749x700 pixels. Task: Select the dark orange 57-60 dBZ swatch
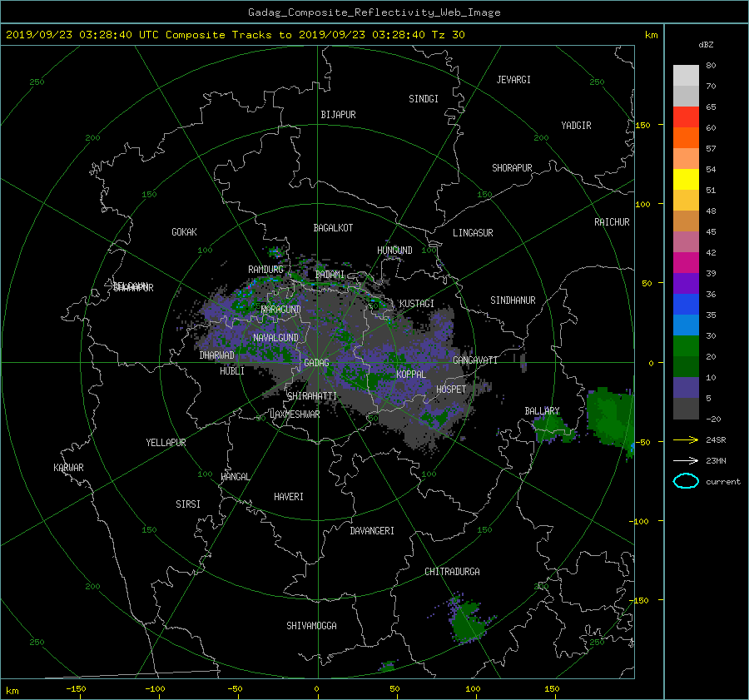coord(686,138)
